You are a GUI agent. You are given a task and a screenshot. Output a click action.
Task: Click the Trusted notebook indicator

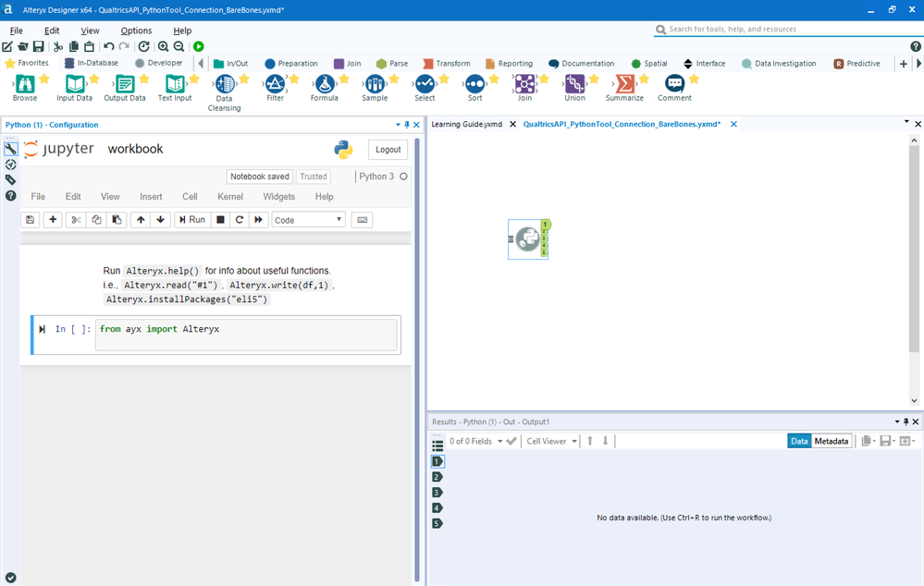(313, 177)
